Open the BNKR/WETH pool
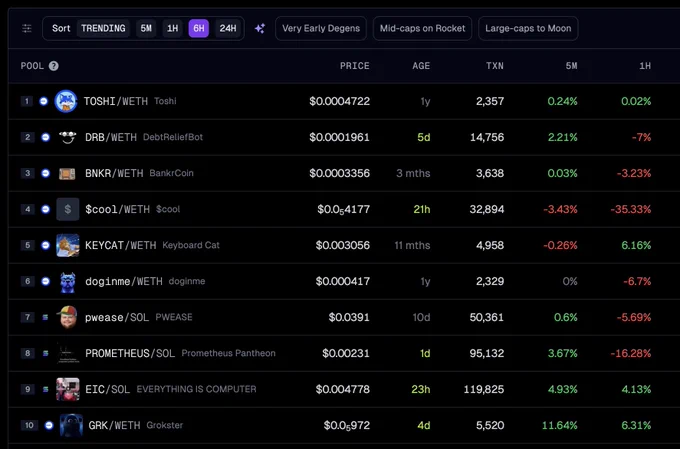The height and width of the screenshot is (449, 680). coord(114,173)
